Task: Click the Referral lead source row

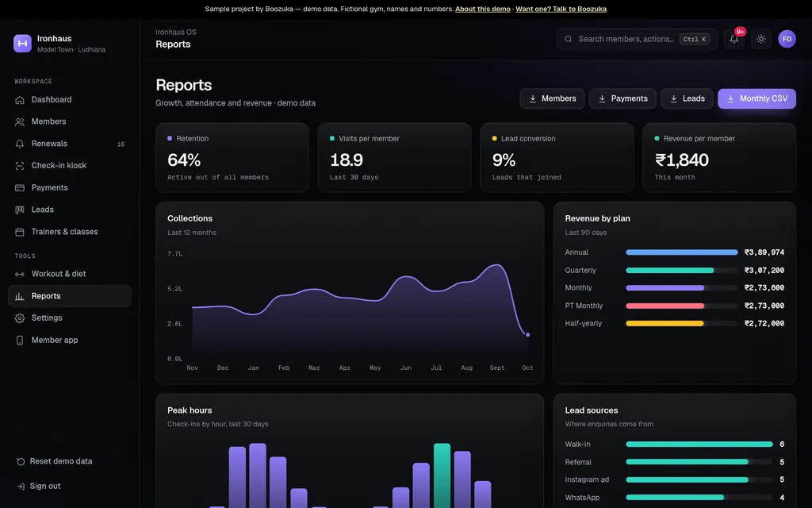Action: 674,462
